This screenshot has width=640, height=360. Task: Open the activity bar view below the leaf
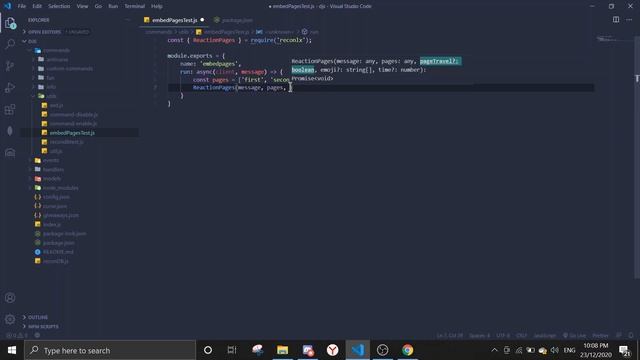coord(10,153)
